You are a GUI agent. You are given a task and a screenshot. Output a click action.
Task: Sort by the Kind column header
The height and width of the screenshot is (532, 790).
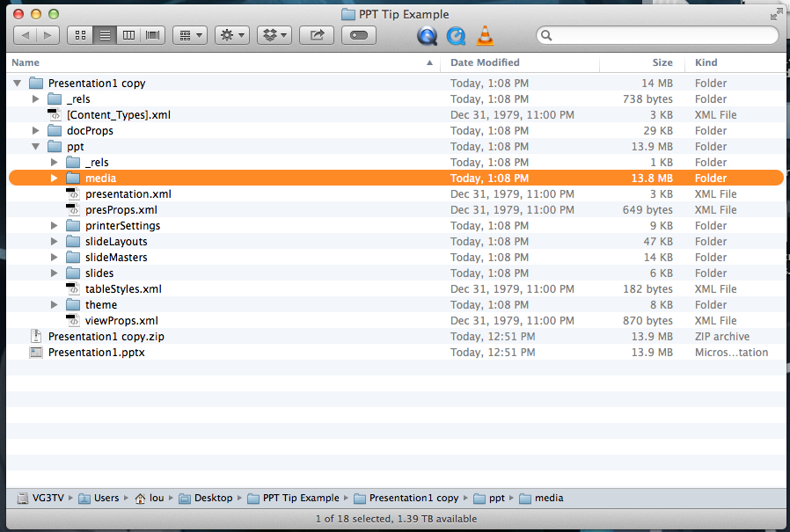point(735,62)
